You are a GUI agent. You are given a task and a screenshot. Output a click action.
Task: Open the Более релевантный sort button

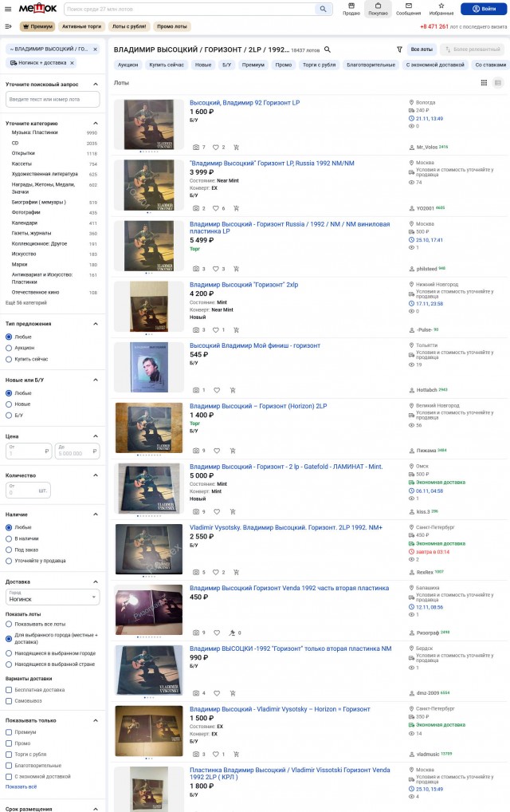[473, 49]
